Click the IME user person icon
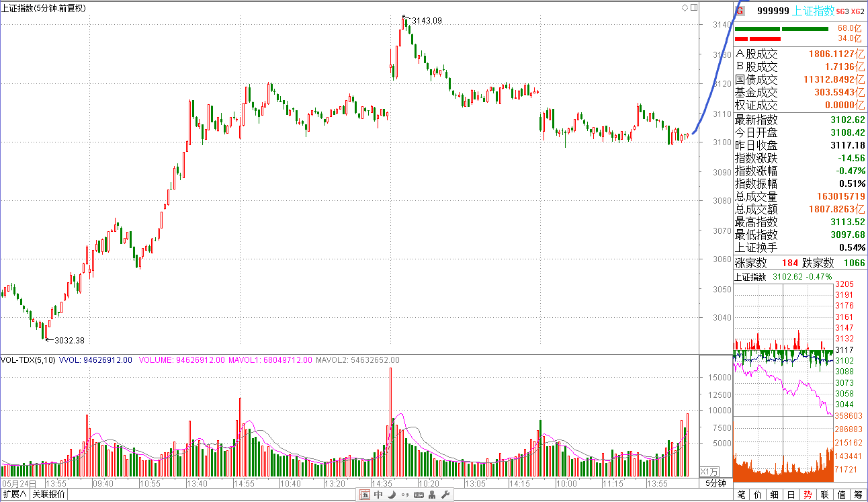The width and height of the screenshot is (868, 502). 432,495
